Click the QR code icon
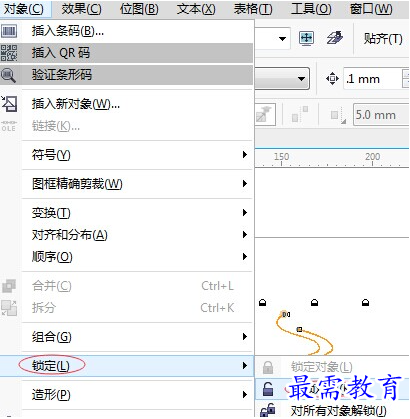 tap(9, 53)
